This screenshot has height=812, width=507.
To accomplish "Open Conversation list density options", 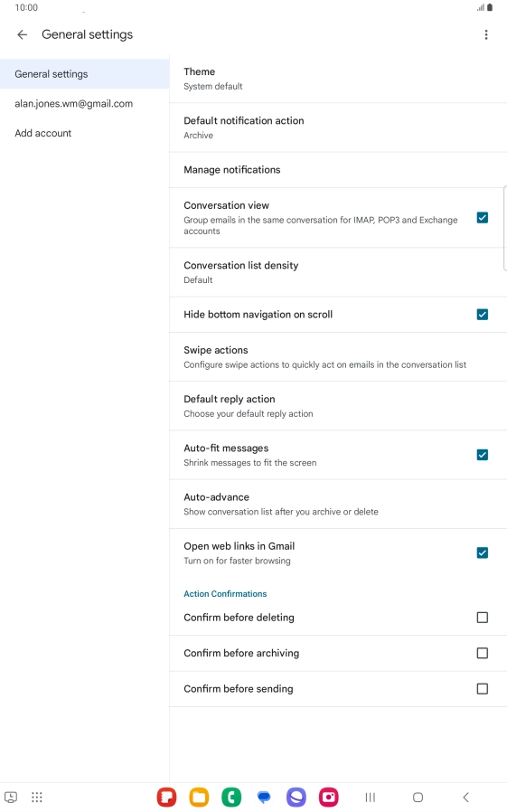I will pos(338,272).
